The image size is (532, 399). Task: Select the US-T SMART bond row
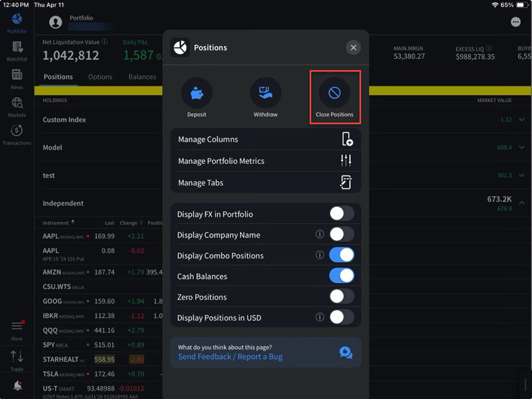[98, 391]
